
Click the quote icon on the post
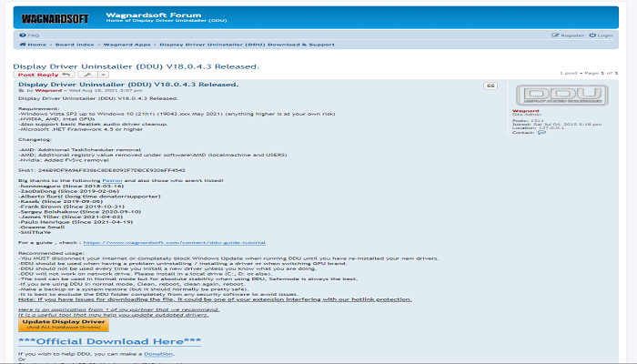click(491, 86)
